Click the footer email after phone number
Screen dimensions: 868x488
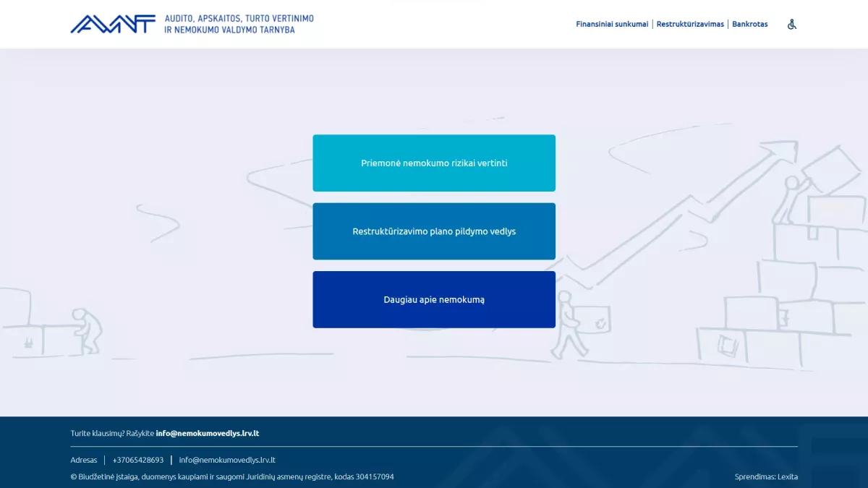tap(227, 460)
